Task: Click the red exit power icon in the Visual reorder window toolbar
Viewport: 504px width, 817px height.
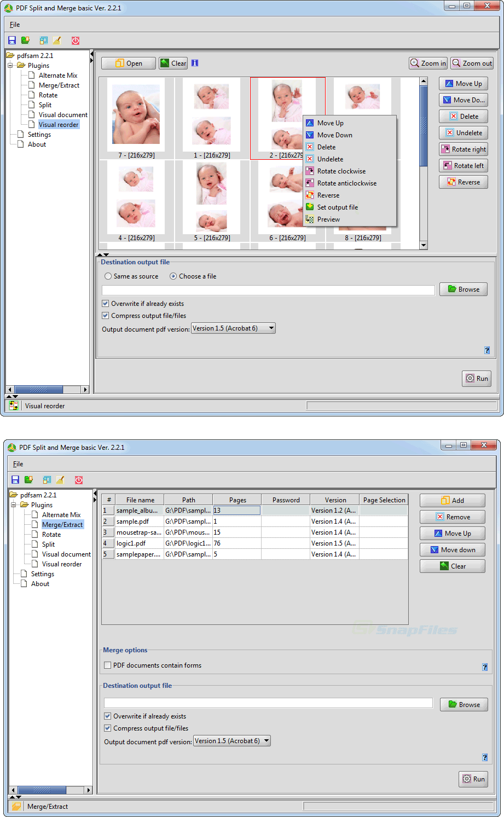Action: click(x=76, y=40)
